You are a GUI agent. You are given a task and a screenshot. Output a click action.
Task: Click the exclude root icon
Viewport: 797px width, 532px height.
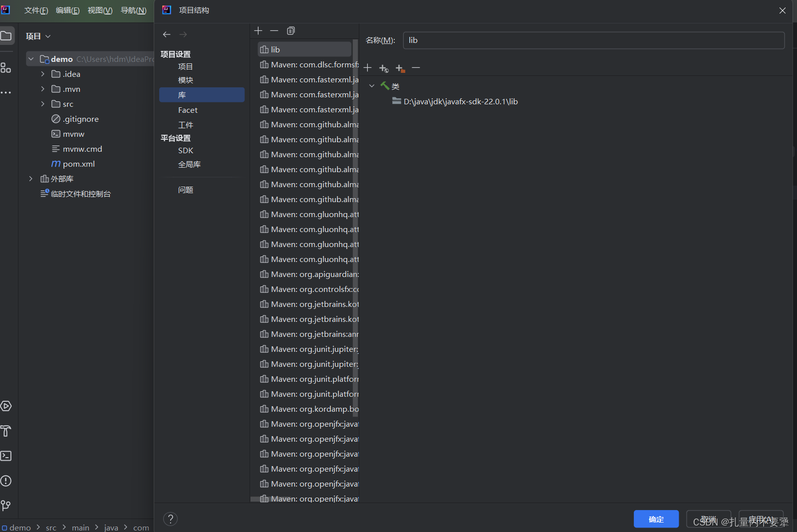pos(400,68)
